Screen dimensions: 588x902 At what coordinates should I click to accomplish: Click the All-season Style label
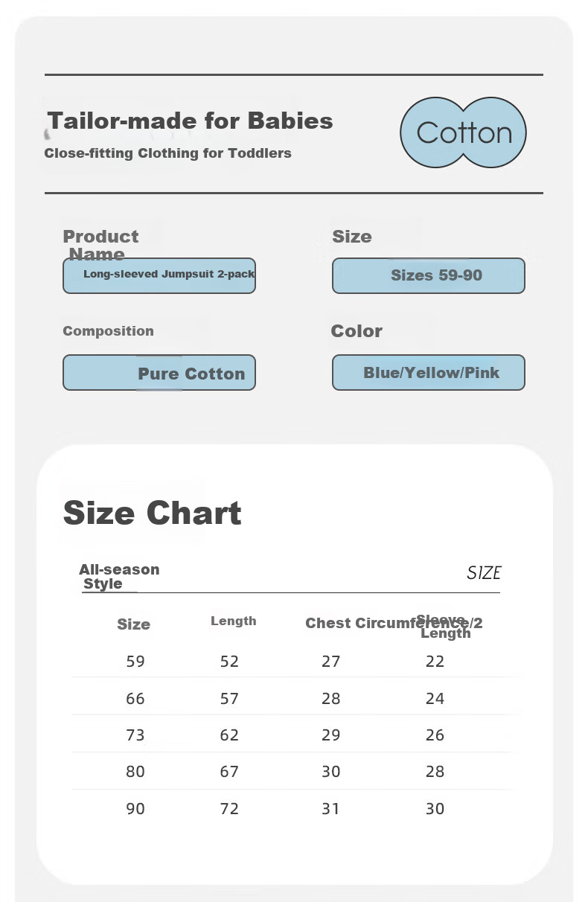click(x=118, y=576)
